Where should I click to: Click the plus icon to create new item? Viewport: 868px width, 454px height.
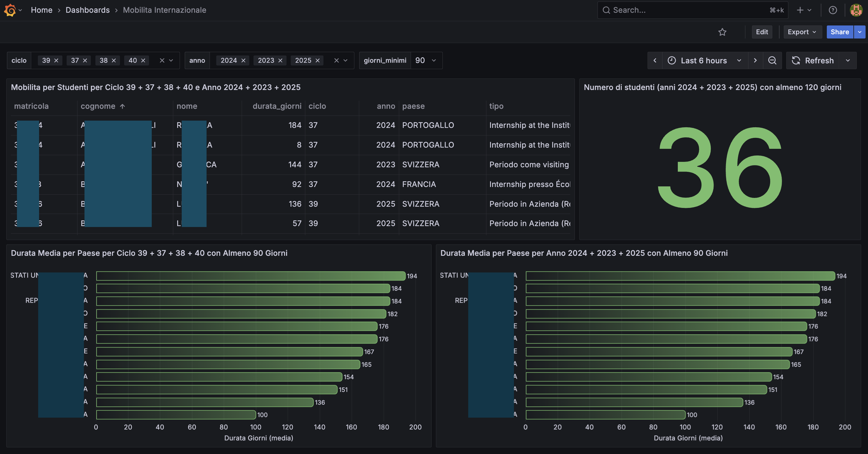click(x=800, y=10)
